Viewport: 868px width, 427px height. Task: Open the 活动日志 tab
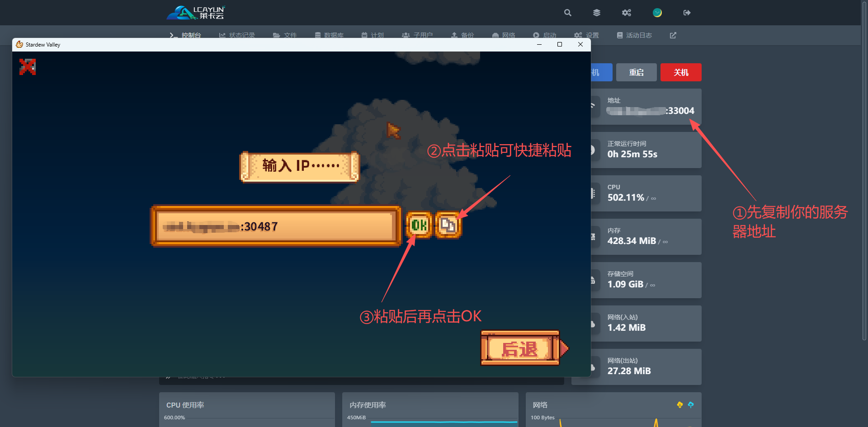(635, 35)
